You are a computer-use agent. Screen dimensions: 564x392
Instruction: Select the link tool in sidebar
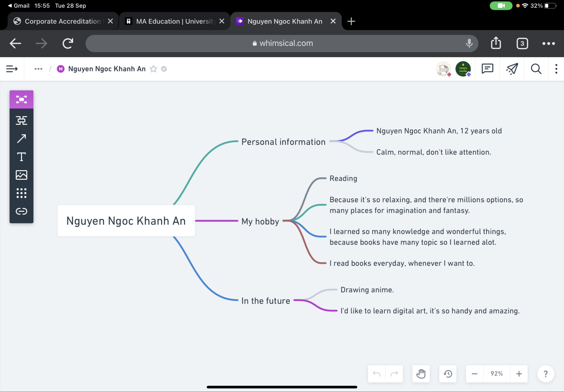[x=21, y=211]
